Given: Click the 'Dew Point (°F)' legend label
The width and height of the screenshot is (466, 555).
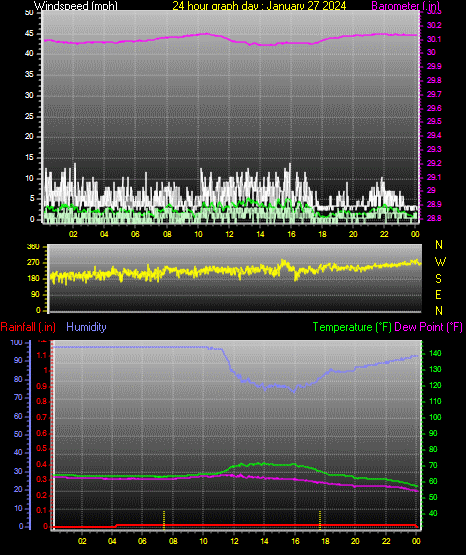Looking at the screenshot, I should tap(428, 327).
